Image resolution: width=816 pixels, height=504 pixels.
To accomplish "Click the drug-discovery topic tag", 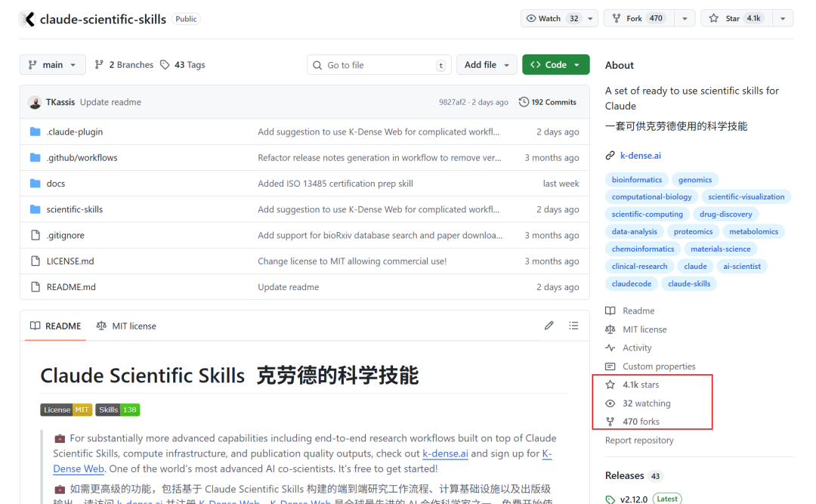I will (725, 214).
